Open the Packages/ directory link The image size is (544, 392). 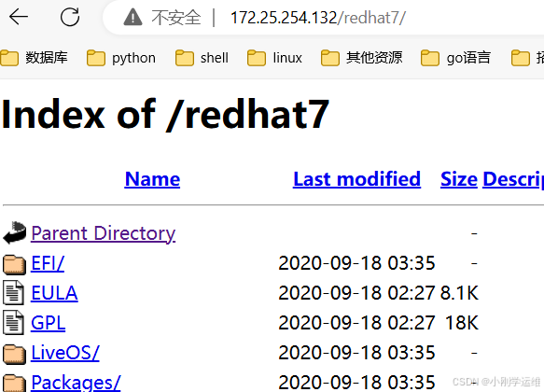[76, 383]
